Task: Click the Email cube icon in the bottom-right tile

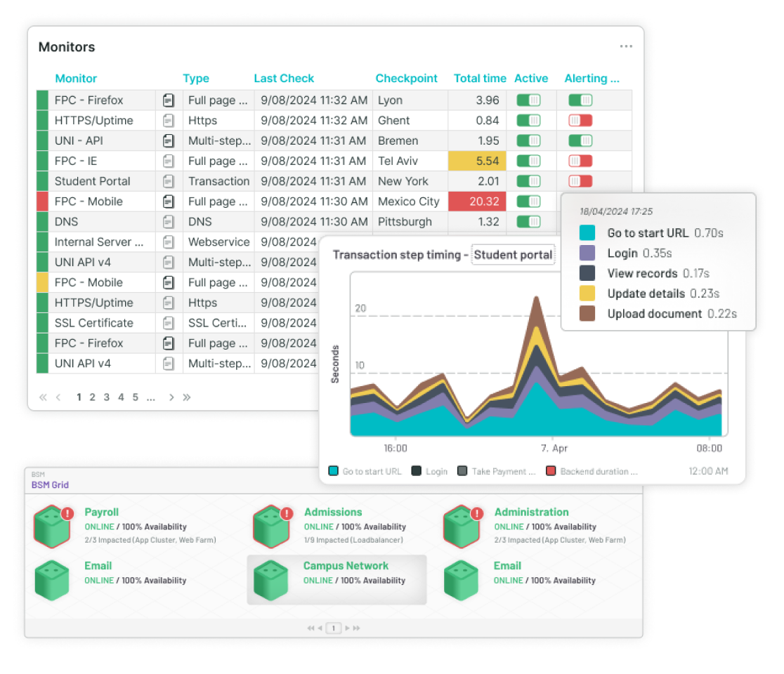Action: pos(462,579)
